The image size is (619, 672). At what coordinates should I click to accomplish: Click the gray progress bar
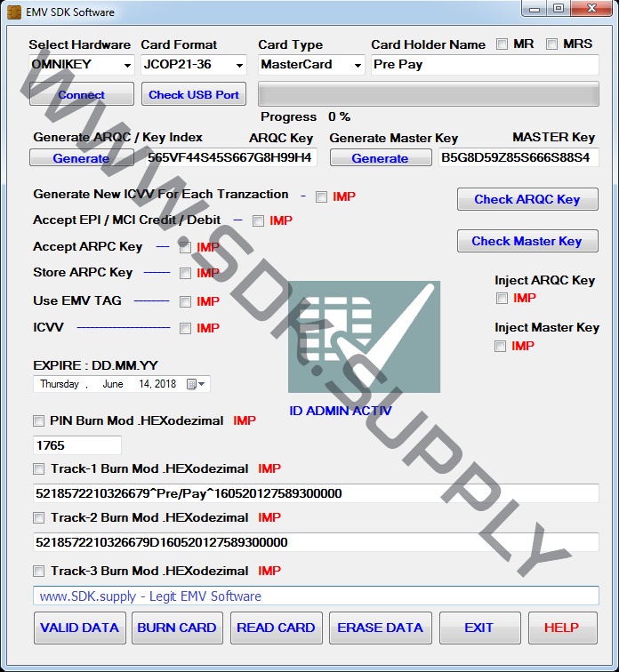coord(429,94)
